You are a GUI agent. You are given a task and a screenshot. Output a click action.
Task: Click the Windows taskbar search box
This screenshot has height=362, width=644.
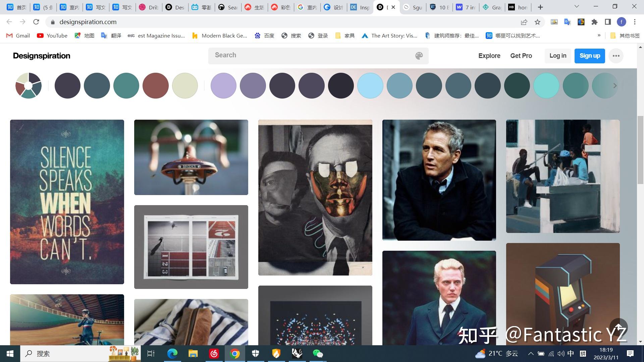point(80,354)
